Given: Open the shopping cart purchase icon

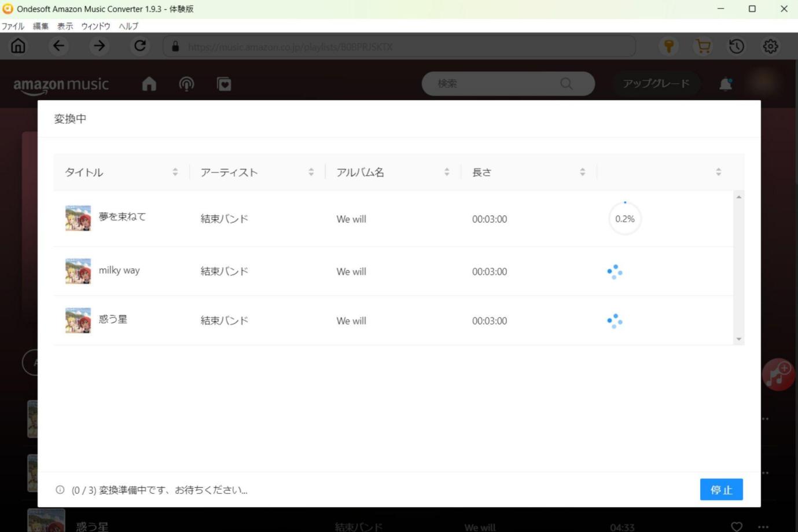Looking at the screenshot, I should point(703,46).
